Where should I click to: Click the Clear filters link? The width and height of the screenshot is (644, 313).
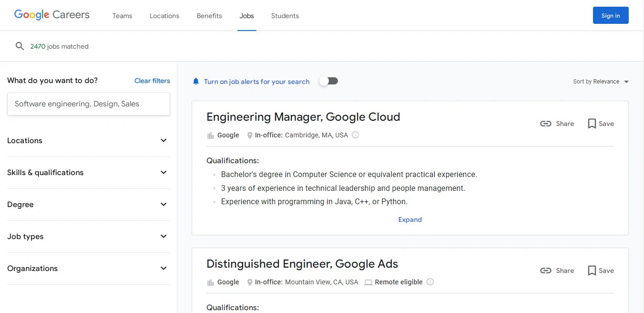[x=152, y=81]
